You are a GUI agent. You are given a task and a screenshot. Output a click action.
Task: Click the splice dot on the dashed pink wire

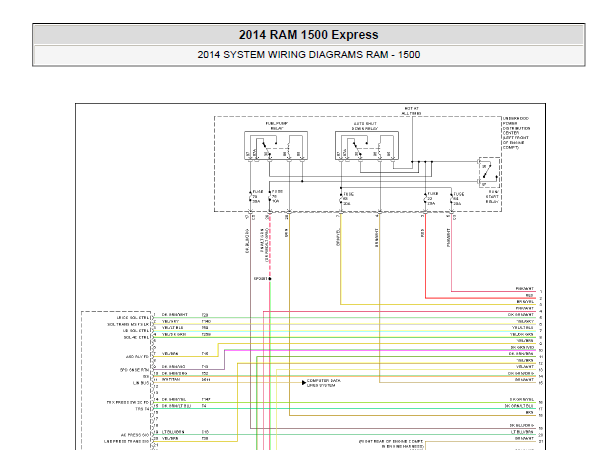click(270, 279)
